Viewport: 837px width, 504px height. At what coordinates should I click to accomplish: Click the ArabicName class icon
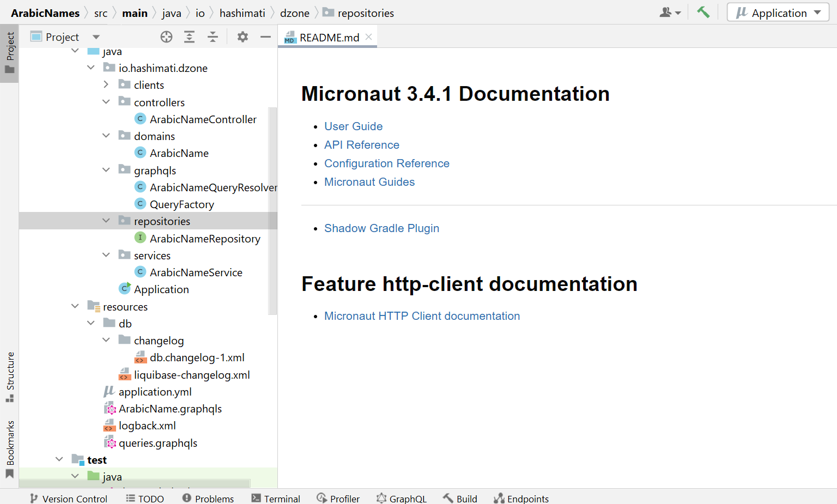pos(140,153)
